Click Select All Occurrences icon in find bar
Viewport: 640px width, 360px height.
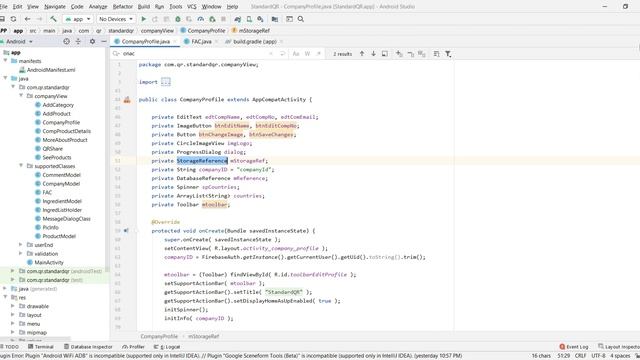pyautogui.click(x=422, y=54)
